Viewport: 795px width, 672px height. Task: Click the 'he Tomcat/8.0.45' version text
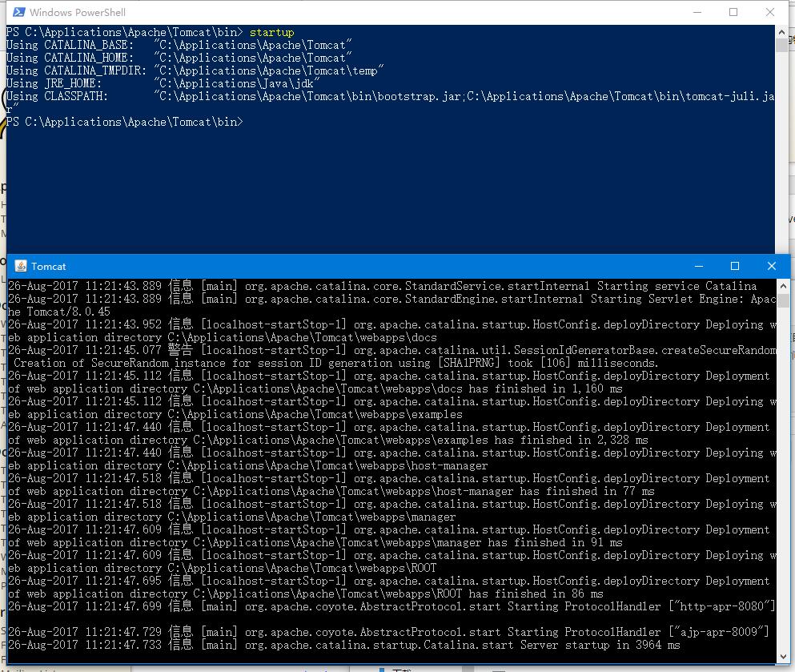(x=58, y=312)
